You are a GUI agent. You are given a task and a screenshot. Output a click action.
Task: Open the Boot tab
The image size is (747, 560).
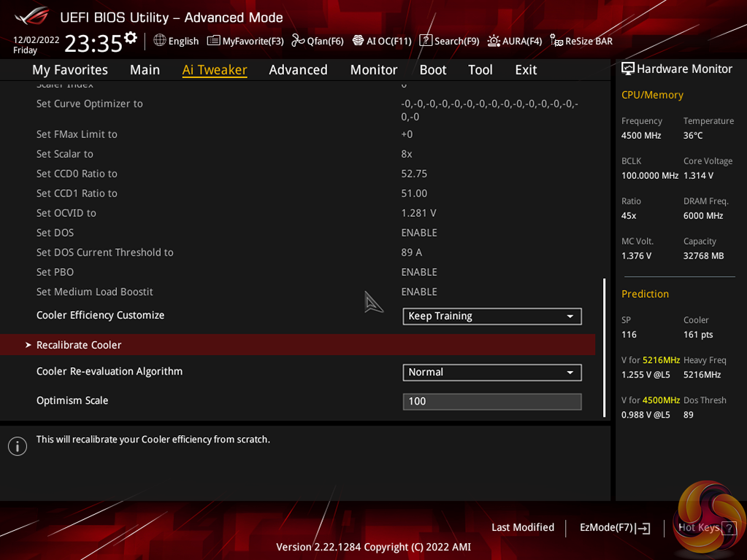pos(432,70)
